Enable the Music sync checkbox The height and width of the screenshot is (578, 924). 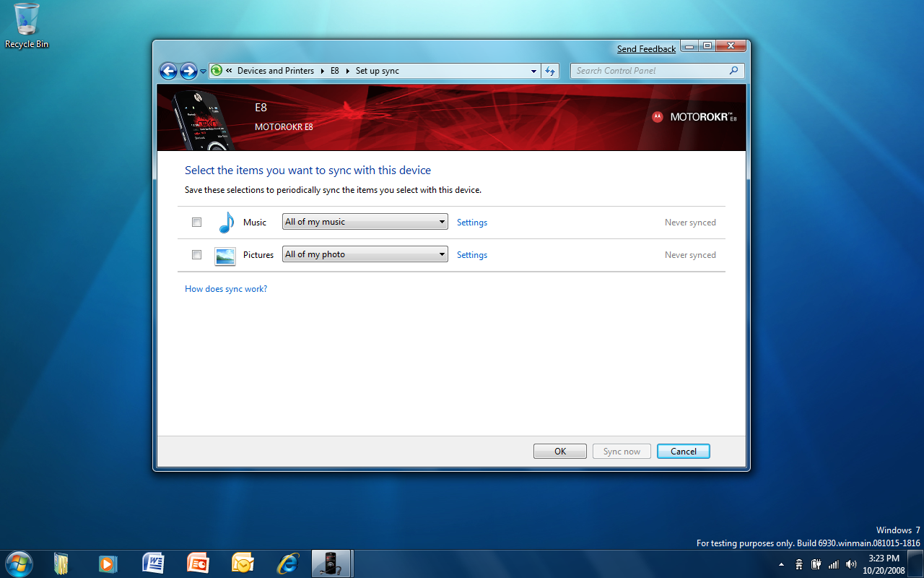pyautogui.click(x=196, y=223)
